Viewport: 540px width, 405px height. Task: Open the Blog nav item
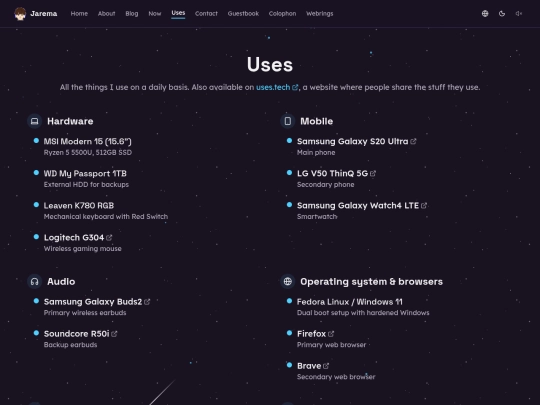point(132,14)
